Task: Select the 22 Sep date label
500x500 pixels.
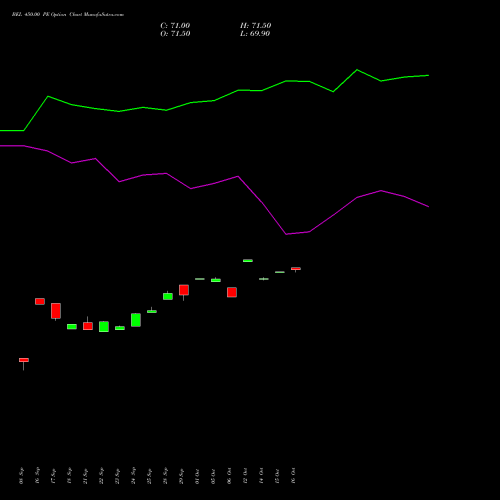Action: pos(101,476)
